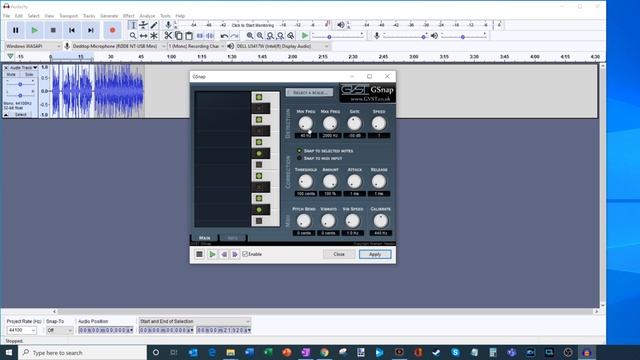Open Start and End of Selection dropdown

[x=195, y=321]
